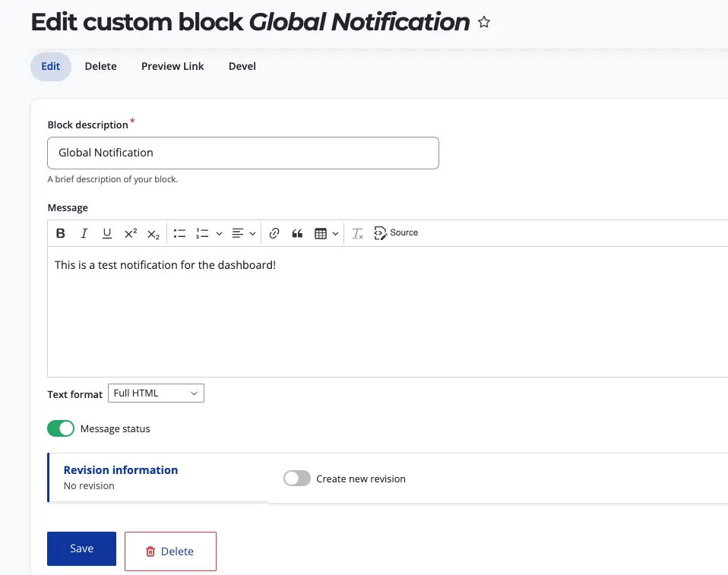728x575 pixels.
Task: Select the Revision information vertical tab
Action: coord(158,478)
